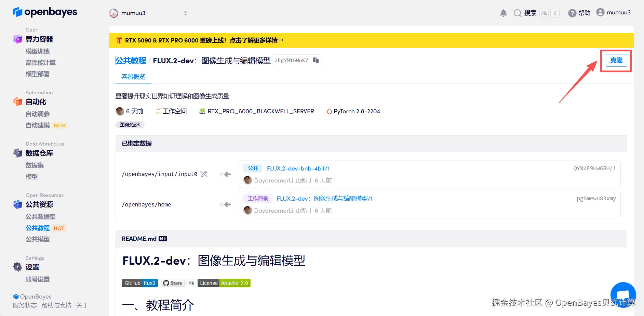Select 模型训练 from the sidebar
Screen dimensions: 644x316
point(38,51)
